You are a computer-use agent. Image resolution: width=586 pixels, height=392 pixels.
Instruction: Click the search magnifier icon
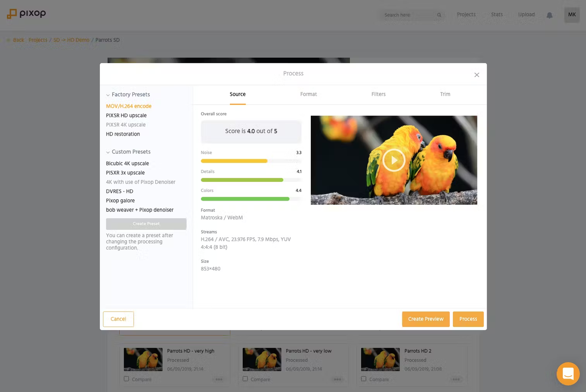(439, 15)
